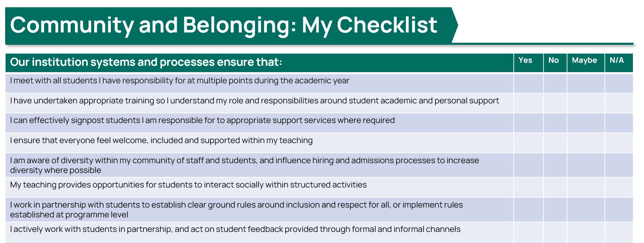The image size is (644, 243).
Task: Select Maybe for 'clear ground rules' row
Action: coord(586,209)
